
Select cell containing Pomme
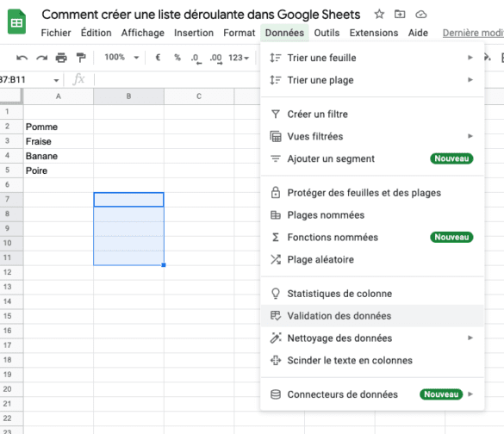(x=59, y=127)
